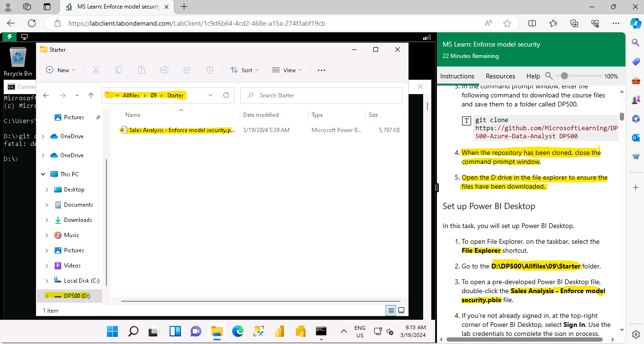Open the View dropdown menu
This screenshot has height=344, width=644.
pyautogui.click(x=287, y=70)
